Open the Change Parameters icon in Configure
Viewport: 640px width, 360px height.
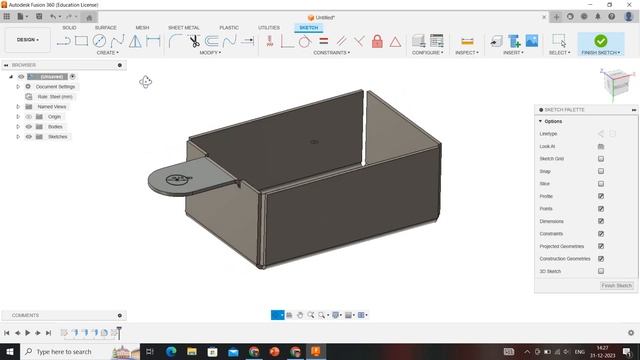[436, 41]
